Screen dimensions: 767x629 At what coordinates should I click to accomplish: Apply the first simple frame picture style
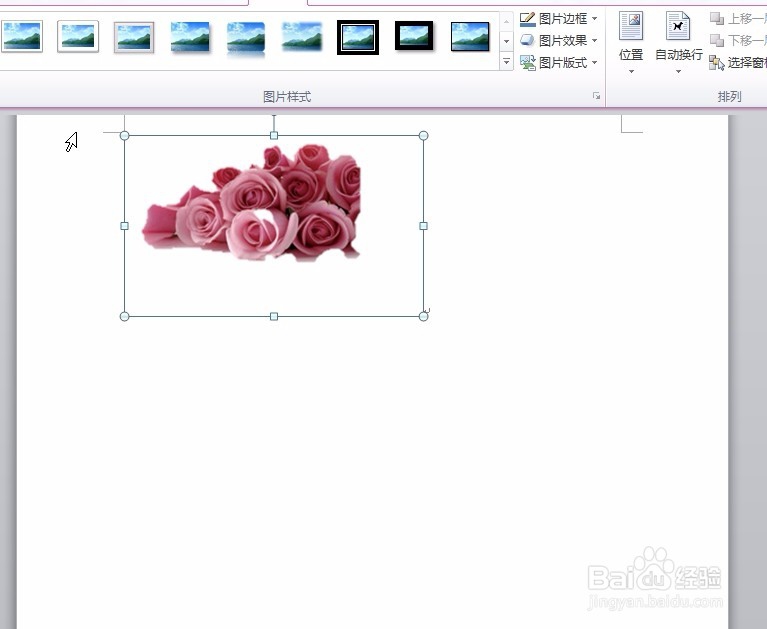(22, 36)
